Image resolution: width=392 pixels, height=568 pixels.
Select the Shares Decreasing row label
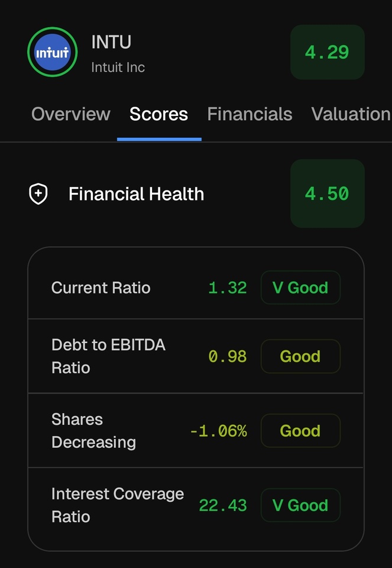pos(93,431)
